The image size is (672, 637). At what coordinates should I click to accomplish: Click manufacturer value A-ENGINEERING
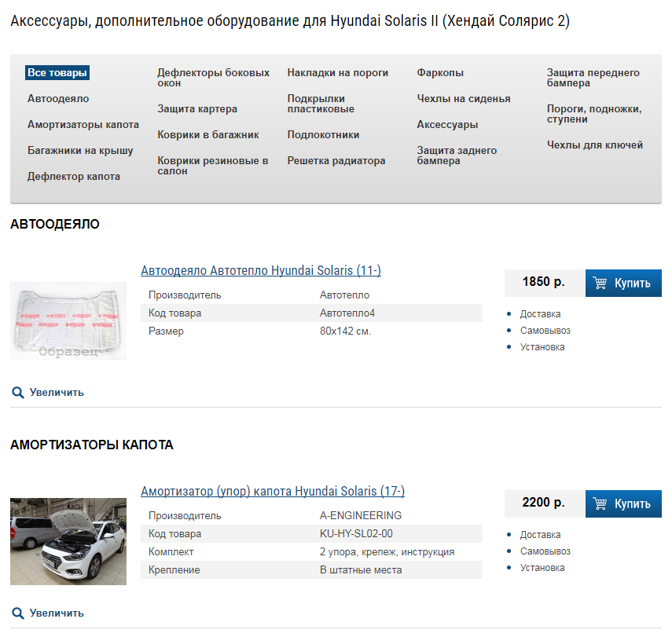click(x=361, y=516)
